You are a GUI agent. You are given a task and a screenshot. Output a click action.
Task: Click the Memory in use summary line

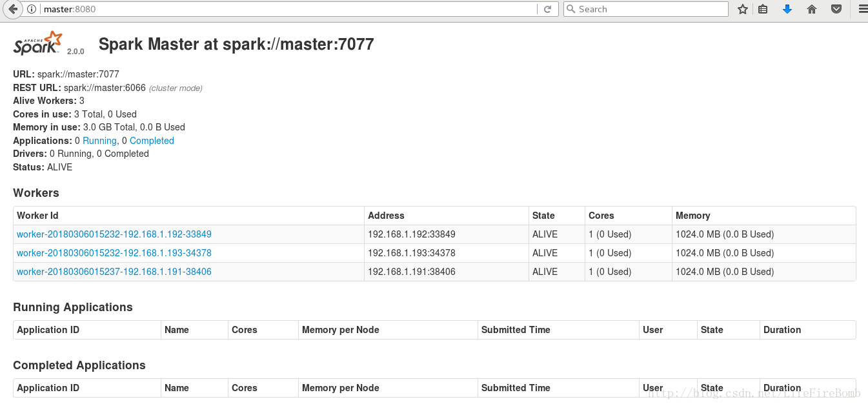pyautogui.click(x=99, y=127)
